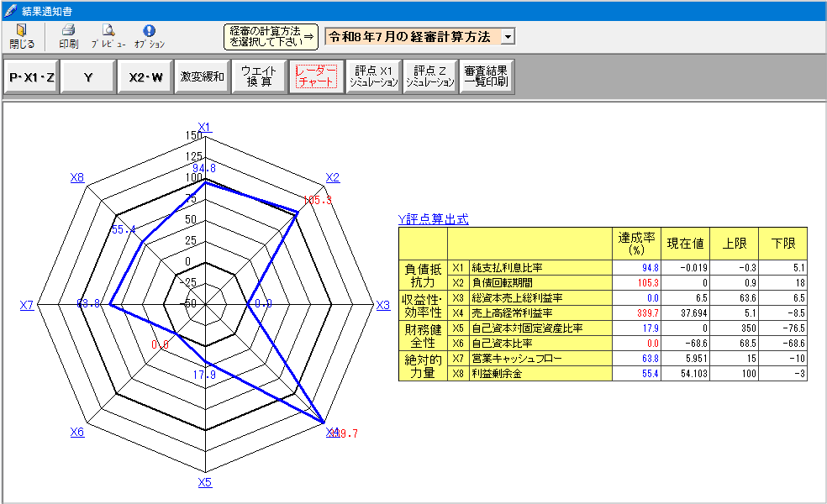
Task: Open 評点 Z シミュレーション
Action: point(429,77)
